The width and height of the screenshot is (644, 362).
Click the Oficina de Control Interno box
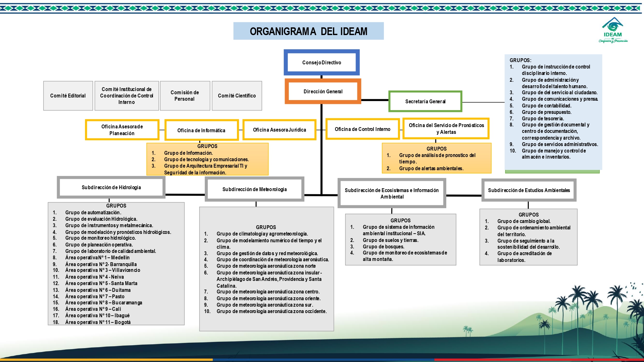[363, 129]
